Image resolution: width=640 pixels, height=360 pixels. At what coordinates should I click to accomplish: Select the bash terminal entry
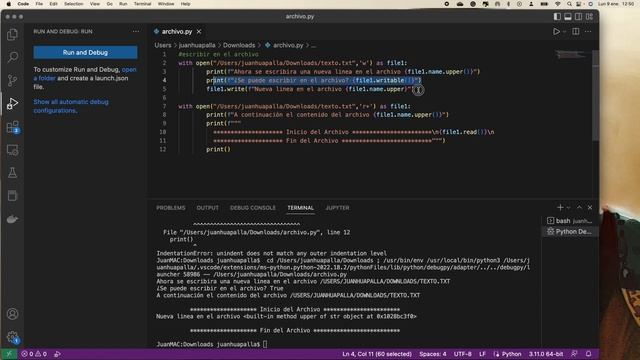[x=570, y=221]
